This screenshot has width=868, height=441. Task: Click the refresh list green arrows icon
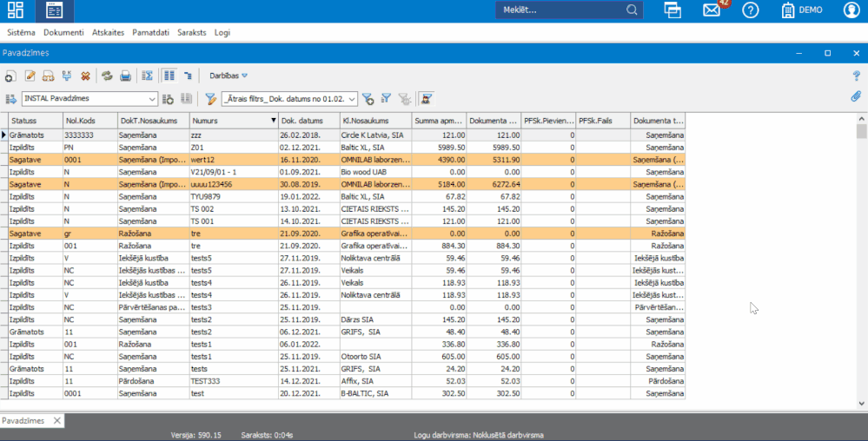pos(107,76)
